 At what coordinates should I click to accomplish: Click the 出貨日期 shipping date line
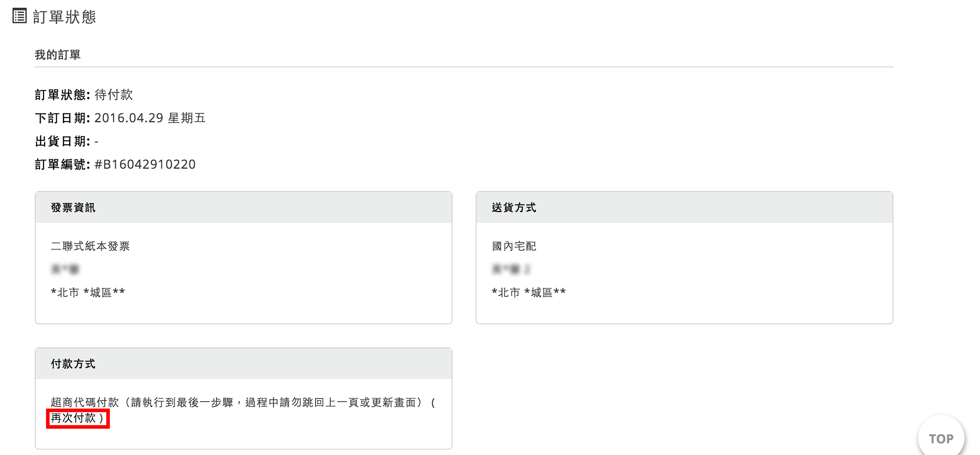(67, 141)
